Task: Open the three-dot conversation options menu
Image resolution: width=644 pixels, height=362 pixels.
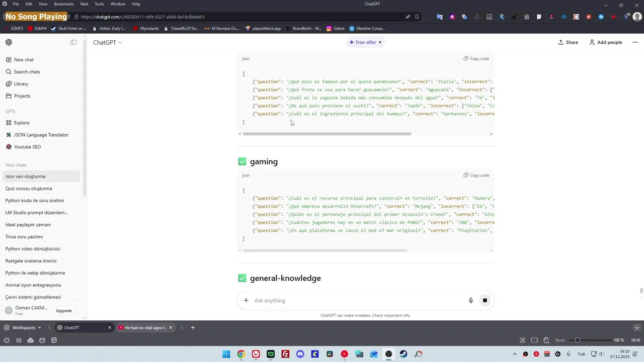Action: click(x=635, y=42)
